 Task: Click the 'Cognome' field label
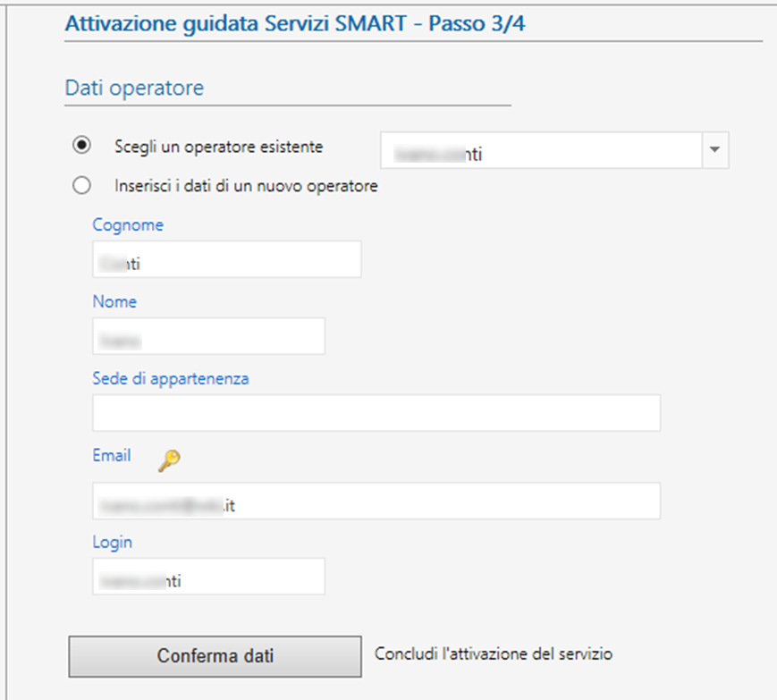click(x=128, y=225)
